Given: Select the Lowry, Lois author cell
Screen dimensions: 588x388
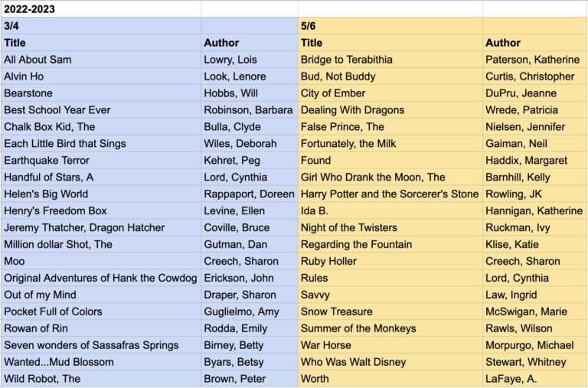Looking at the screenshot, I should (x=250, y=60).
